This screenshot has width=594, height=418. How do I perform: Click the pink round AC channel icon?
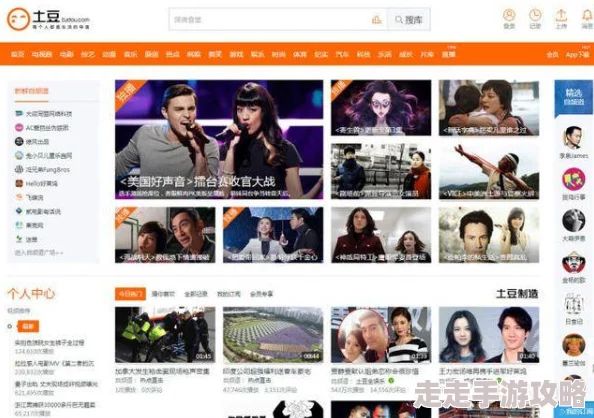[x=19, y=128]
